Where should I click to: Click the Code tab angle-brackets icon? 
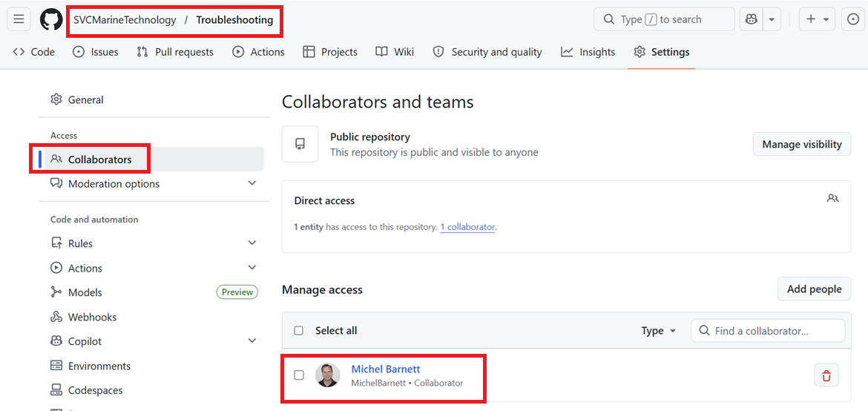tap(19, 52)
